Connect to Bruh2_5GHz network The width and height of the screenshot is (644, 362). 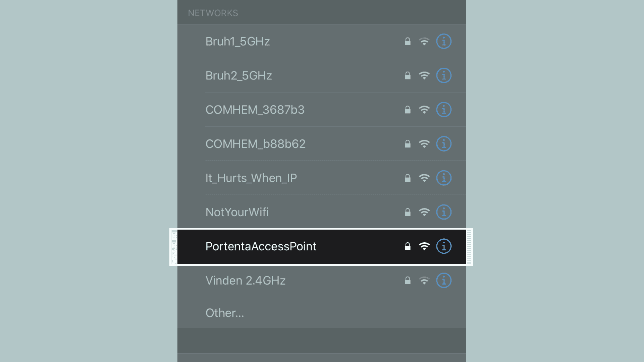[238, 76]
